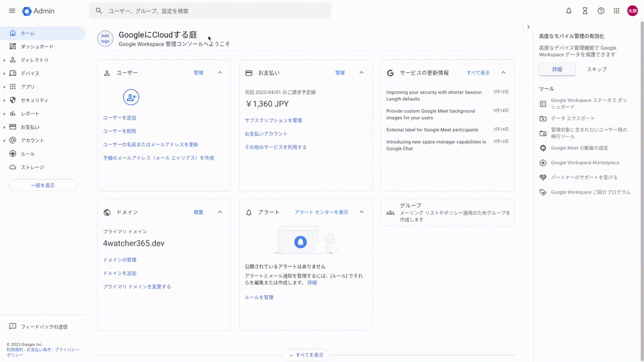
Task: Click the ストレージ cloud icon
Action: tap(13, 167)
